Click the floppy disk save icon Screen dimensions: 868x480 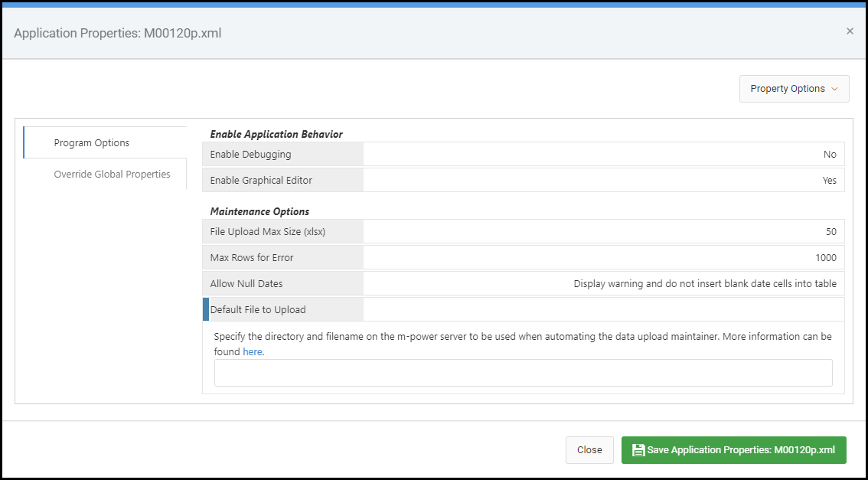638,450
